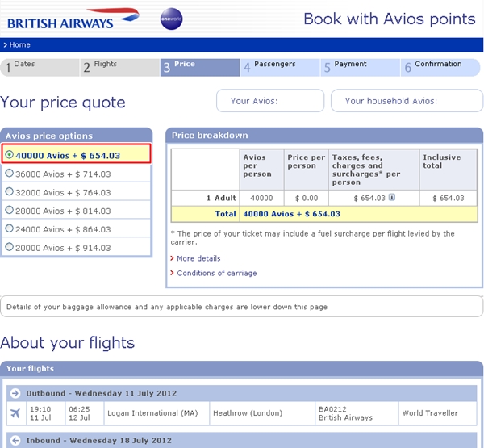Click the oneworld alliance globe icon

click(x=171, y=19)
